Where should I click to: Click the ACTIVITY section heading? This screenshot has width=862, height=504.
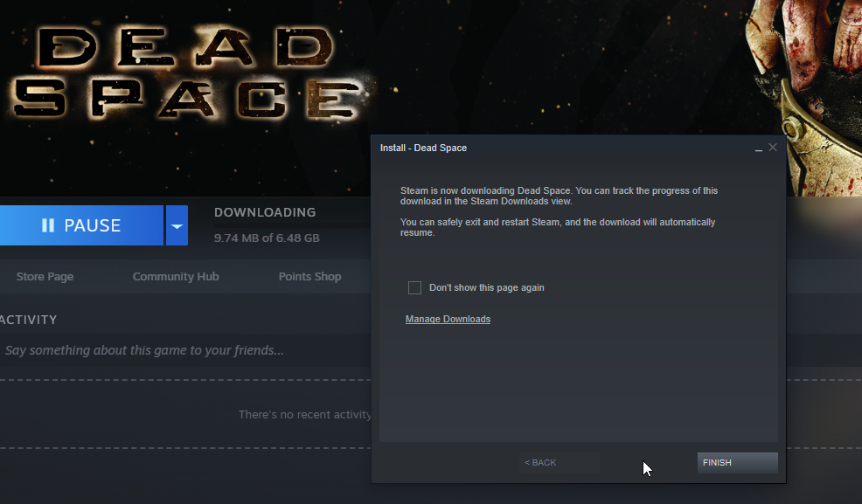(28, 320)
